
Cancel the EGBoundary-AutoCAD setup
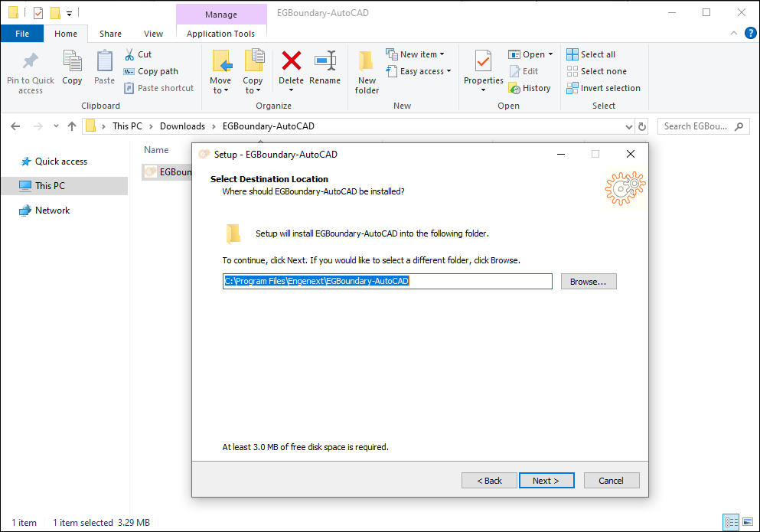coord(612,481)
